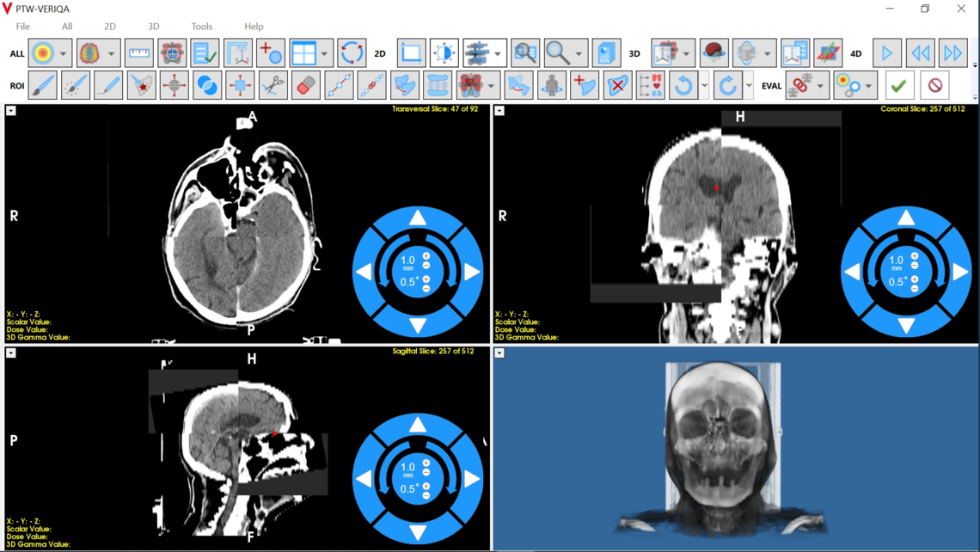
Task: Select the ROI brush tool
Action: [x=42, y=85]
